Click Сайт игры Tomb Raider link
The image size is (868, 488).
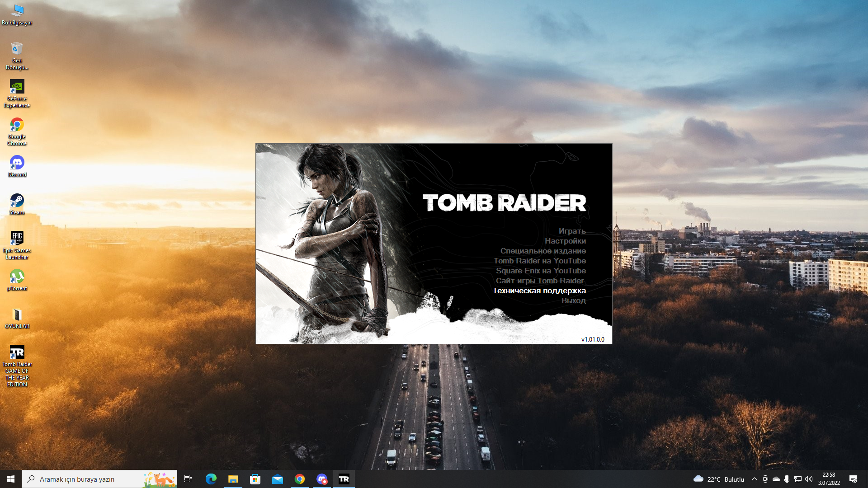tap(540, 281)
